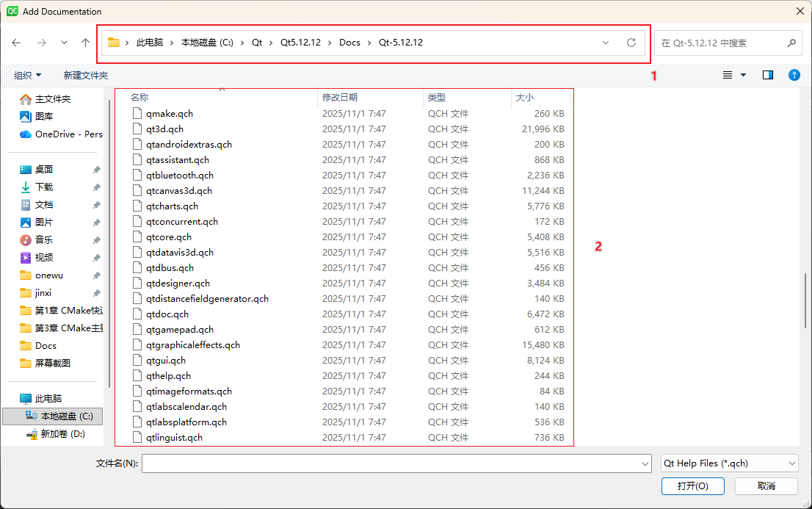812x509 pixels.
Task: Open the view options dropdown arrow
Action: [744, 75]
